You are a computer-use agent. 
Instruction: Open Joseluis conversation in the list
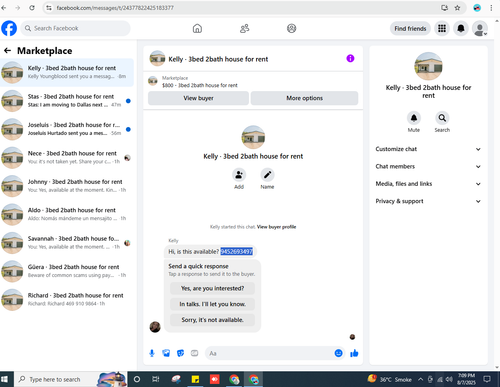point(67,129)
